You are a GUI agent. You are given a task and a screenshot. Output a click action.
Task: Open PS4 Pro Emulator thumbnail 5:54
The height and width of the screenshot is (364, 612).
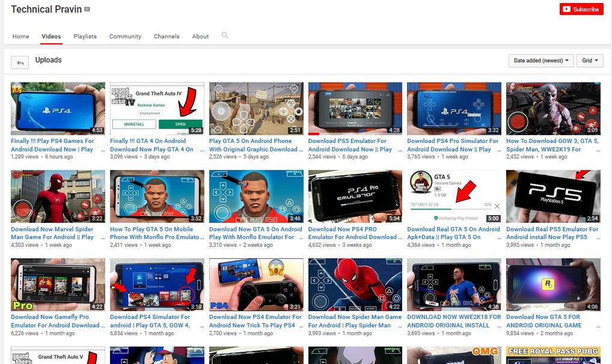(355, 196)
